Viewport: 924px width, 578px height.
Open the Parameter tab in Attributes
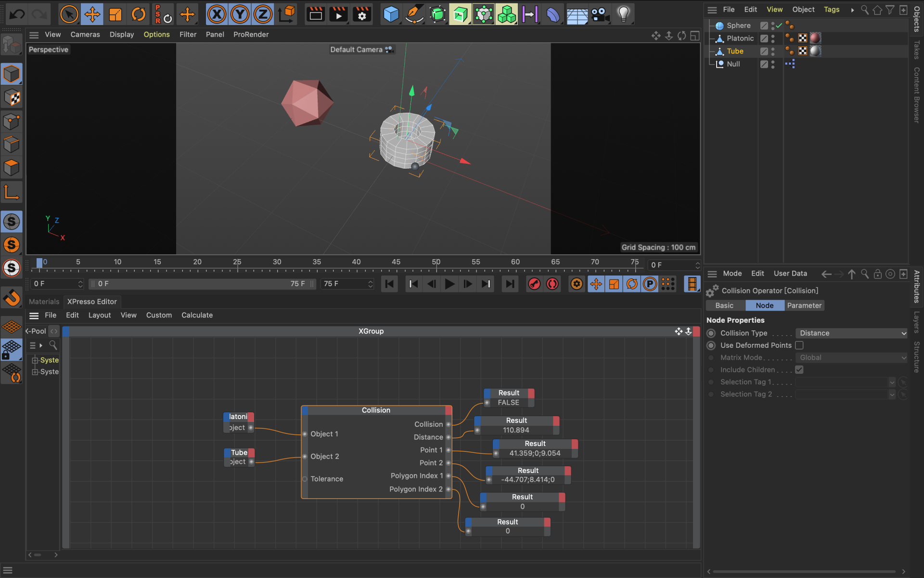pos(804,305)
